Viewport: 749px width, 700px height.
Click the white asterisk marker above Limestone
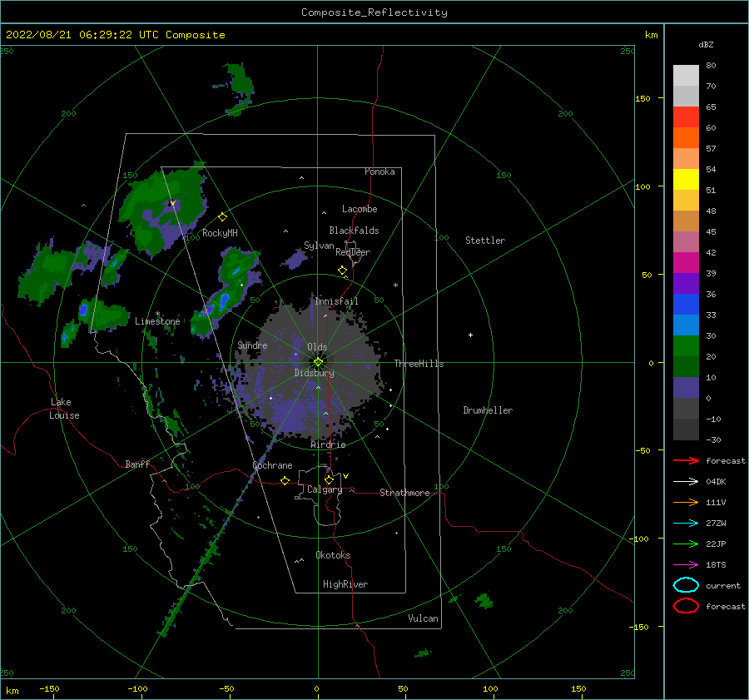(x=157, y=314)
